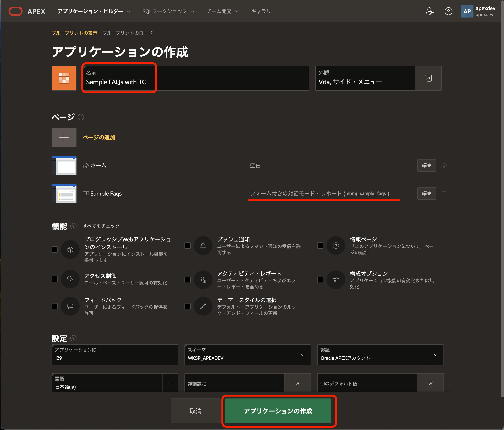Viewport: 504px width, 430px height.
Task: Open the appearance (外観) settings popup icon
Action: click(x=428, y=78)
